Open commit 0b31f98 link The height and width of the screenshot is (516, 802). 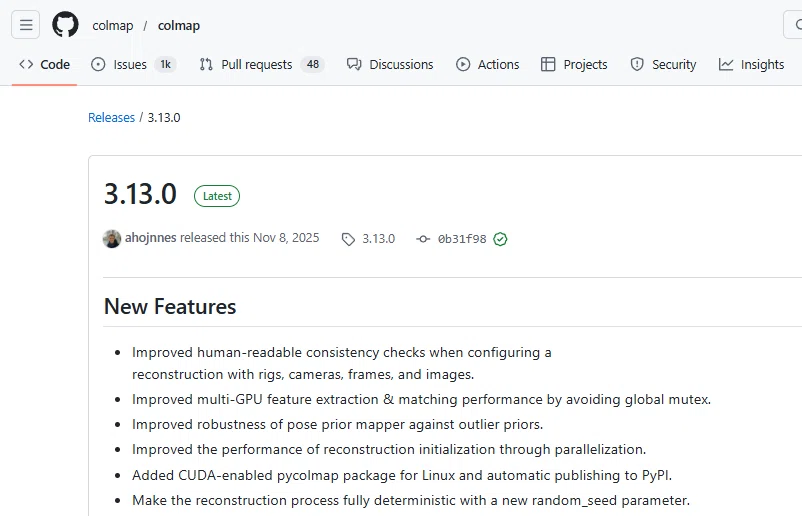[462, 239]
